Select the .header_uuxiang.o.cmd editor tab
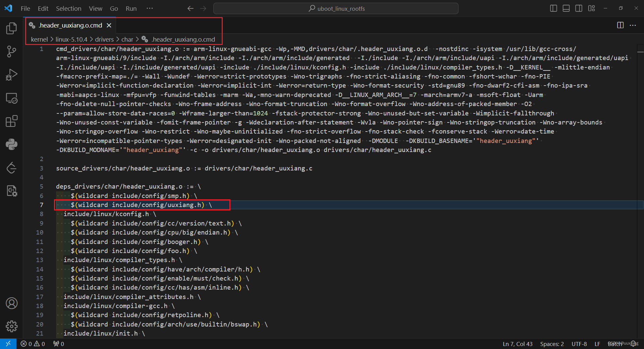 click(x=70, y=25)
